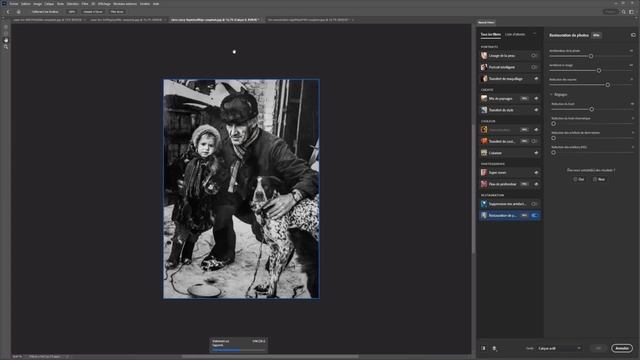The height and width of the screenshot is (360, 640).
Task: Download the Transfert de maquillage filter
Action: 536,79
